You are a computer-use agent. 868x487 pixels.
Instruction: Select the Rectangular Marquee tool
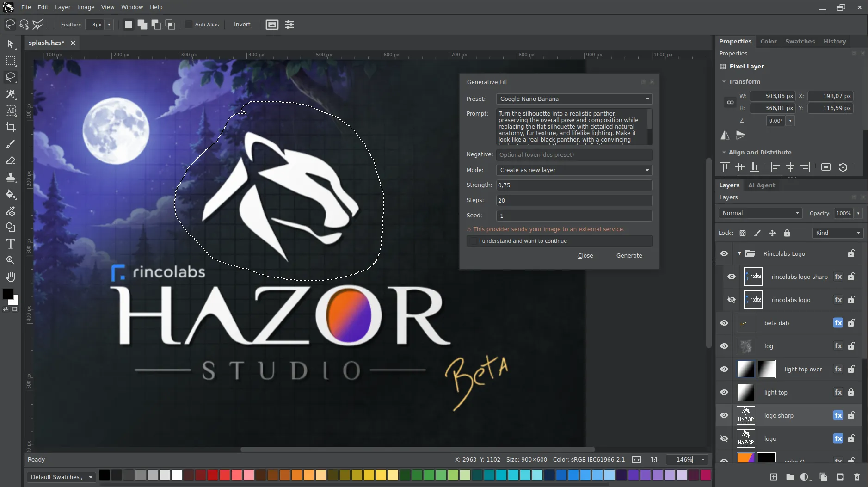[x=11, y=61]
